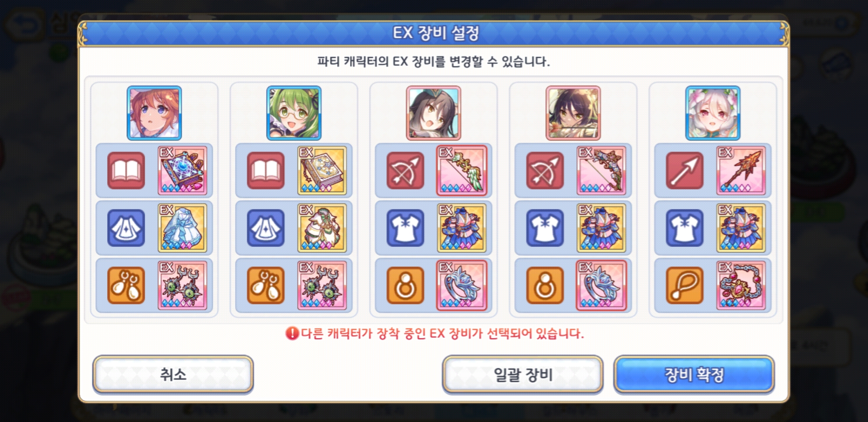Click the third column's ring slot type icon
Image resolution: width=868 pixels, height=422 pixels.
tap(405, 286)
